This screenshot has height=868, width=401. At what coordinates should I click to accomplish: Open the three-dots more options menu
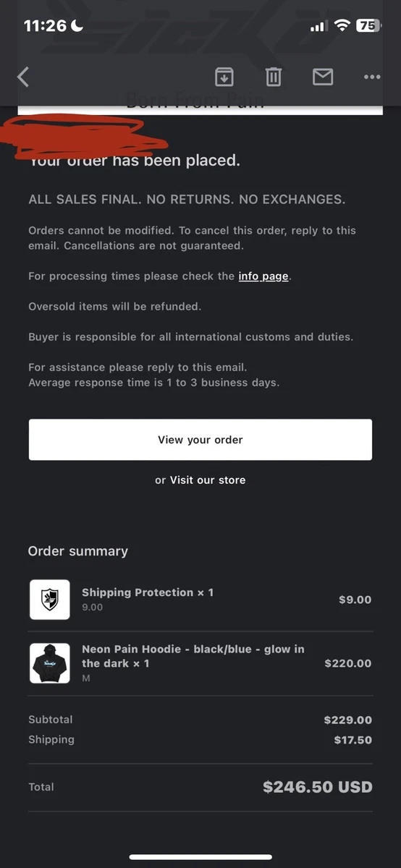click(x=372, y=77)
